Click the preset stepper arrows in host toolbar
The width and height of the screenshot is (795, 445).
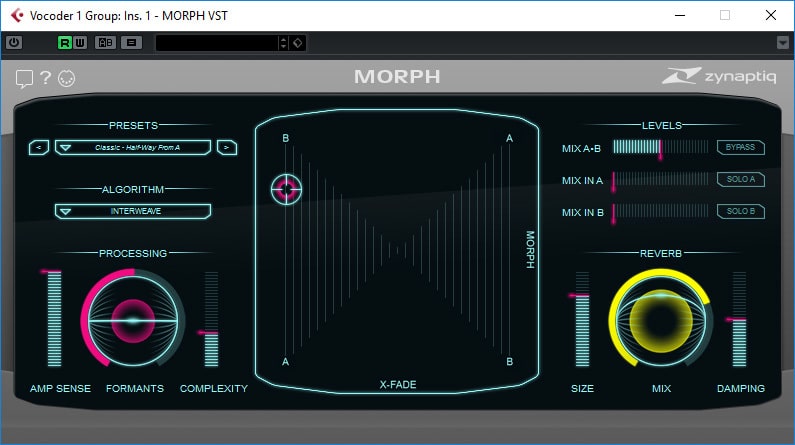pos(283,43)
